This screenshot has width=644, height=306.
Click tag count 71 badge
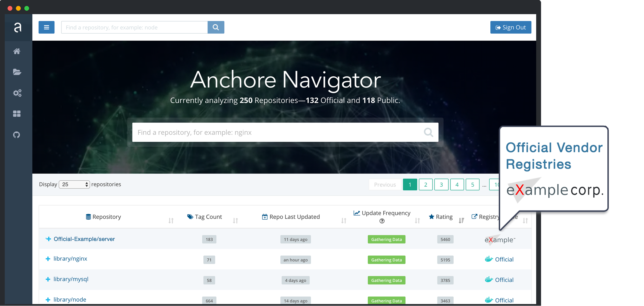[x=209, y=260]
